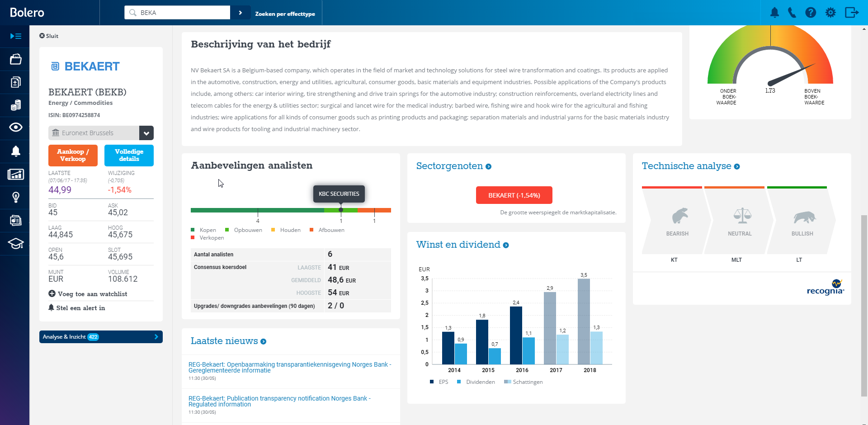Click the Verkopen red legend swatch
This screenshot has height=425, width=868.
(x=193, y=237)
